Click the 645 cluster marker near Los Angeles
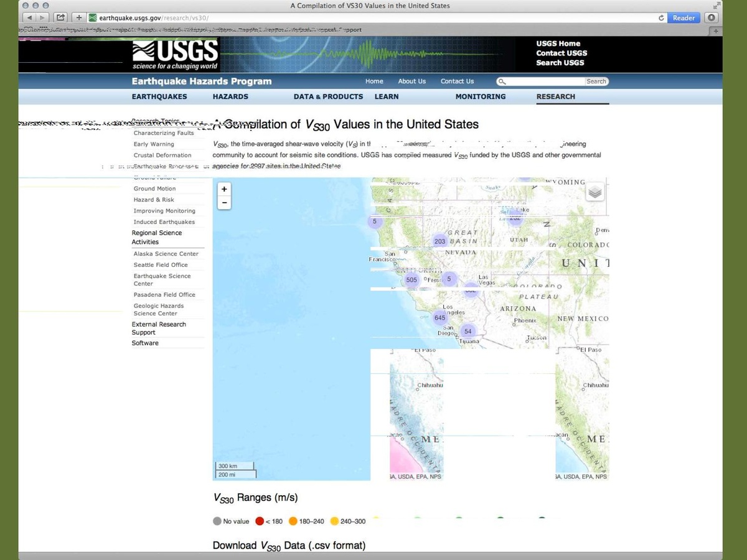 click(x=439, y=318)
